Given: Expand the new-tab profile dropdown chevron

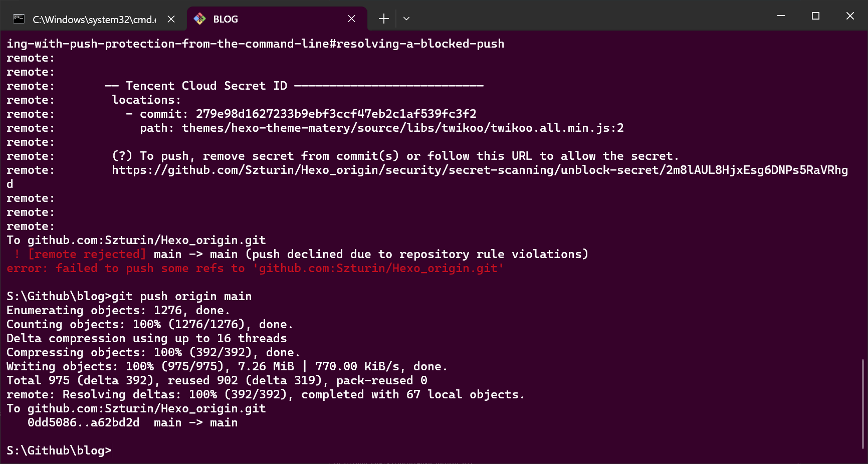Looking at the screenshot, I should 406,19.
